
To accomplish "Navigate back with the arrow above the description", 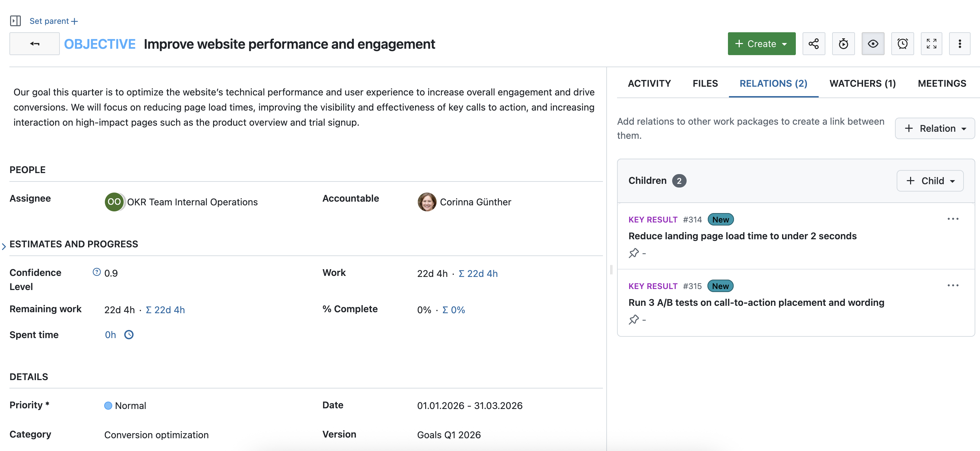I will (x=34, y=43).
